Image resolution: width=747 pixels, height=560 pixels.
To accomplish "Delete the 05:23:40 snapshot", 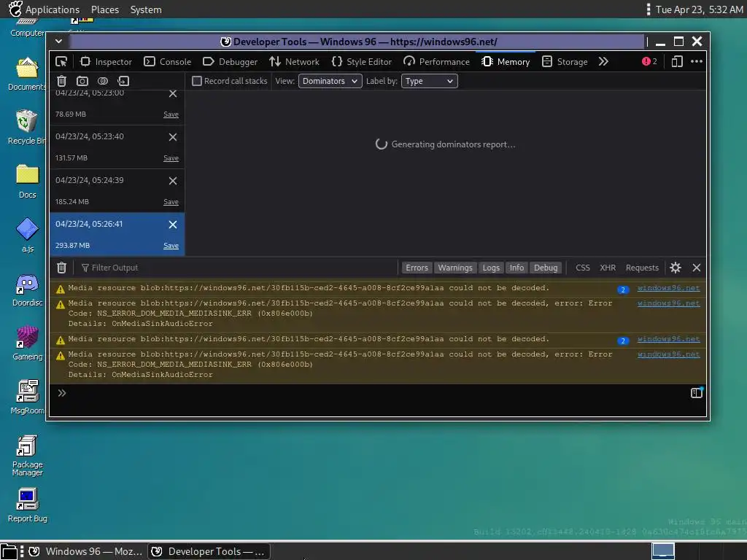I will pyautogui.click(x=173, y=137).
